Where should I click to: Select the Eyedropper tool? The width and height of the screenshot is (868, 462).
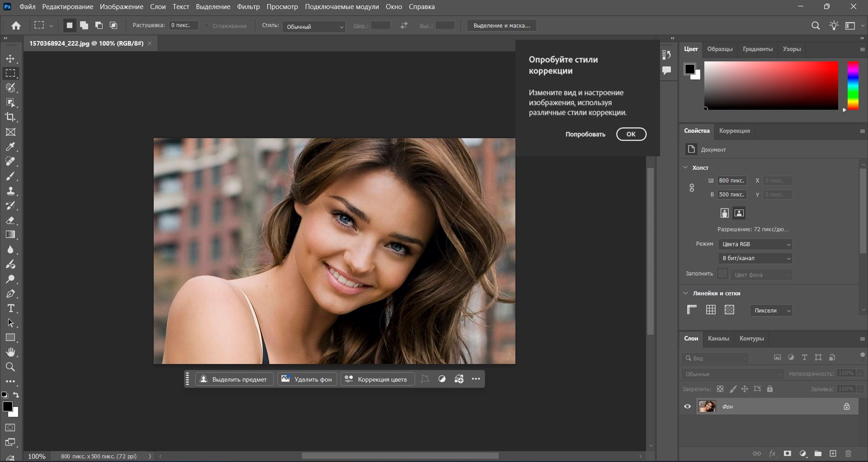pos(10,147)
